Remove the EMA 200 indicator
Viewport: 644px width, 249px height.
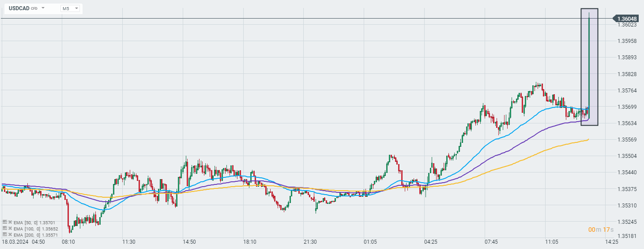tap(10, 234)
